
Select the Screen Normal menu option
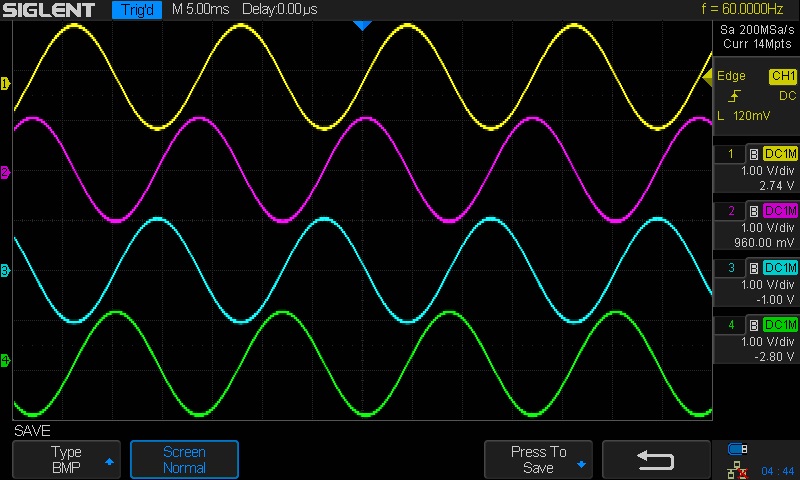184,460
